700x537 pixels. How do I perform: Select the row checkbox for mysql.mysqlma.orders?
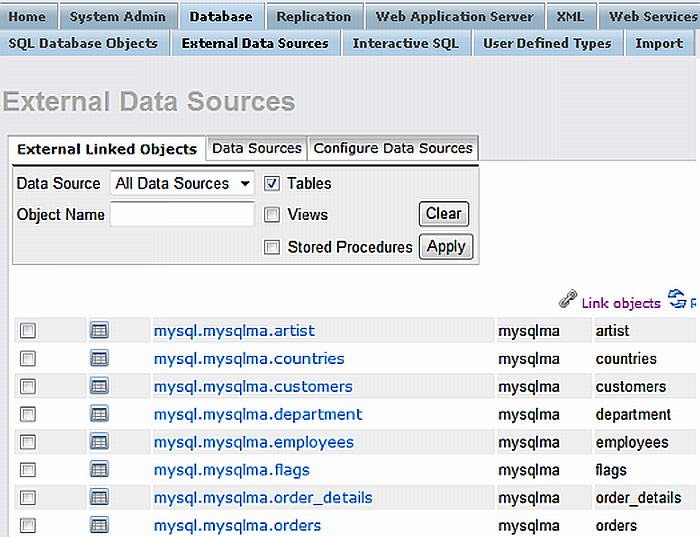(x=28, y=526)
